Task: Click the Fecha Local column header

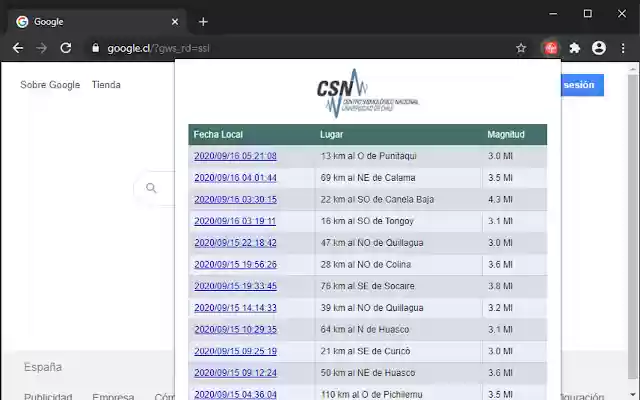Action: click(x=218, y=134)
